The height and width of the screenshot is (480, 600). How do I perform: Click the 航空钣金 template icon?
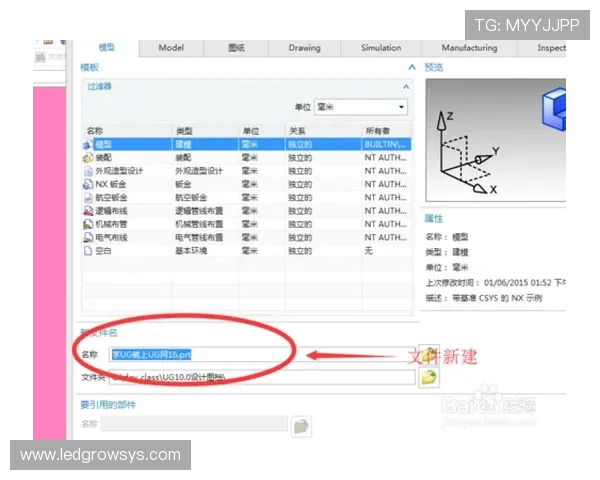pyautogui.click(x=88, y=198)
